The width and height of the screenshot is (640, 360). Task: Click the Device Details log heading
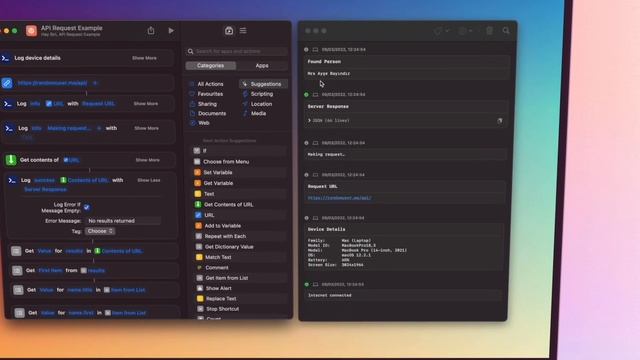click(326, 229)
